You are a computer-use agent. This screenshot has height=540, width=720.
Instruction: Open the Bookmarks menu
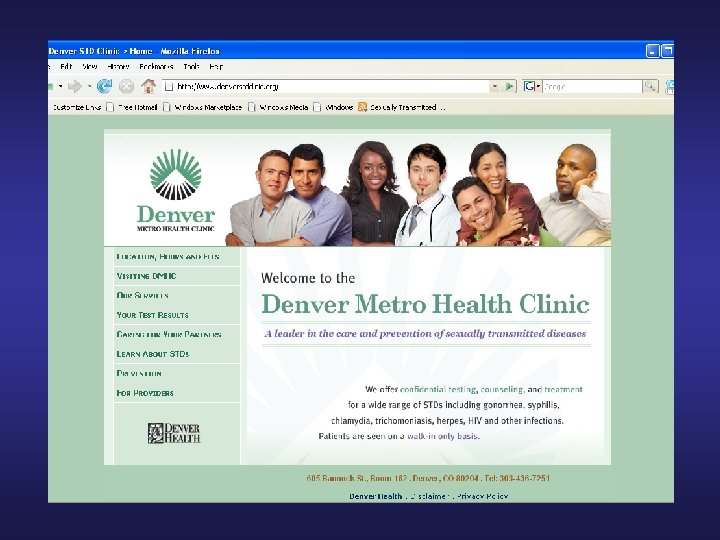pos(156,67)
